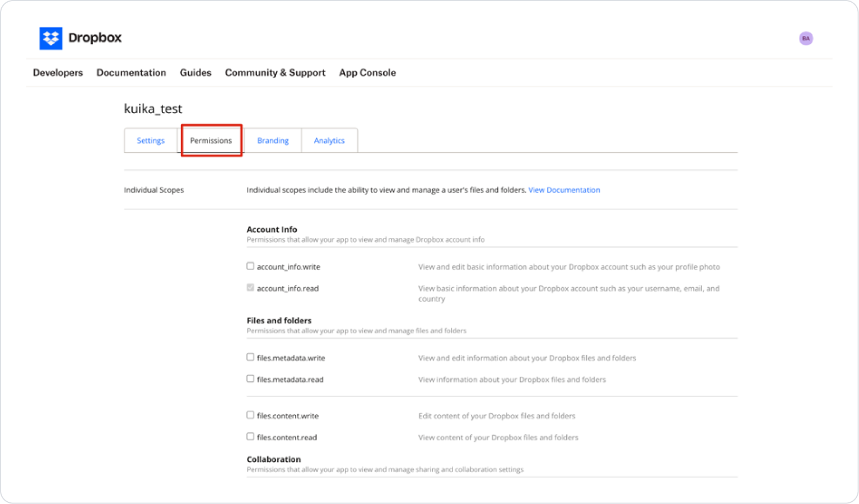Click 'View content of your Dropbox files' description

pos(498,437)
